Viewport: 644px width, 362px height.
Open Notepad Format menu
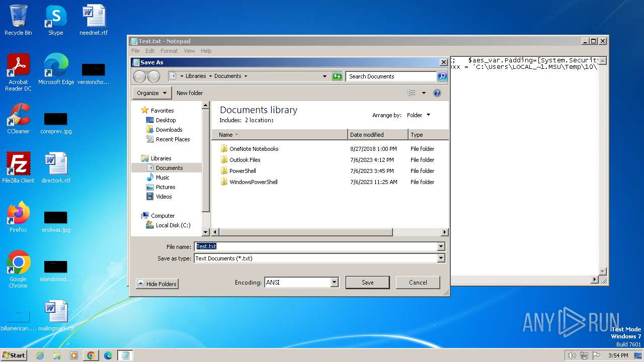(x=169, y=51)
